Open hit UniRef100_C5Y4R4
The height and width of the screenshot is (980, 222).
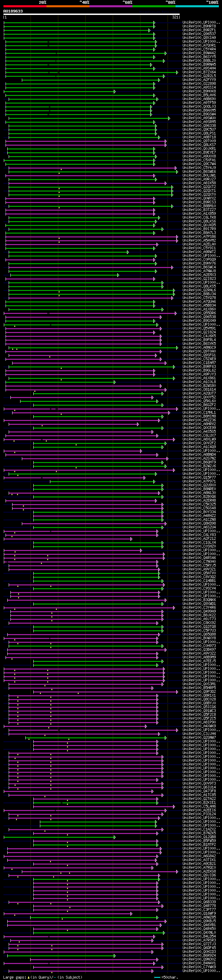coord(199,49)
